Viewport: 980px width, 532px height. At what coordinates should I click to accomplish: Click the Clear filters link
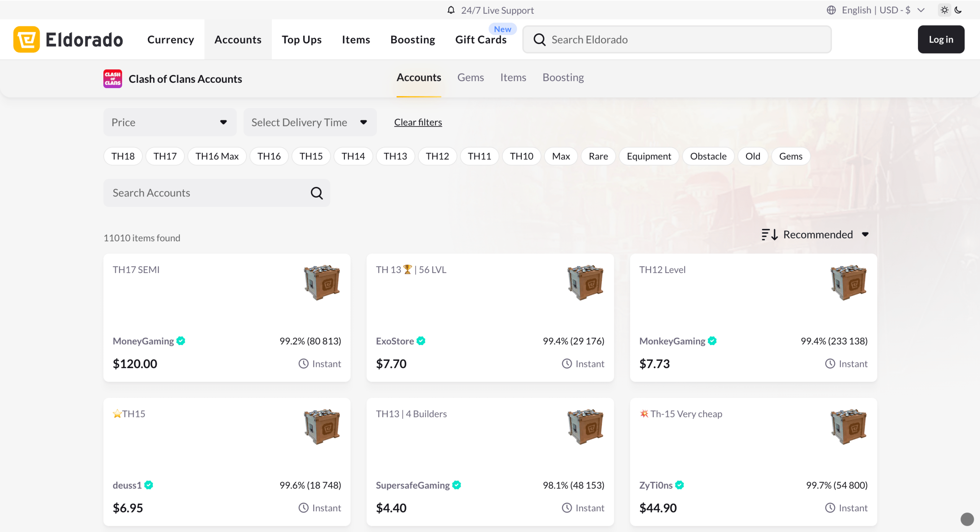[x=418, y=122]
